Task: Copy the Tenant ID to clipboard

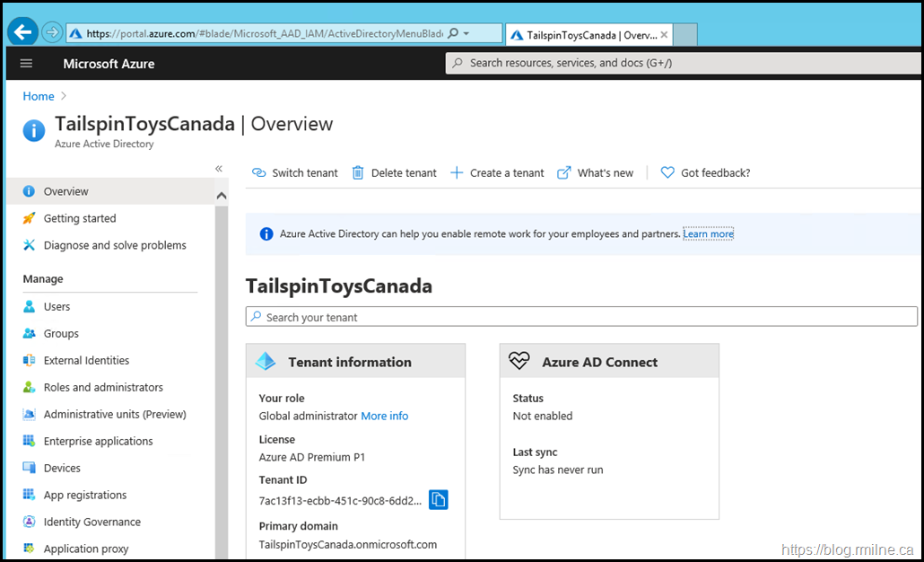Action: [x=438, y=500]
